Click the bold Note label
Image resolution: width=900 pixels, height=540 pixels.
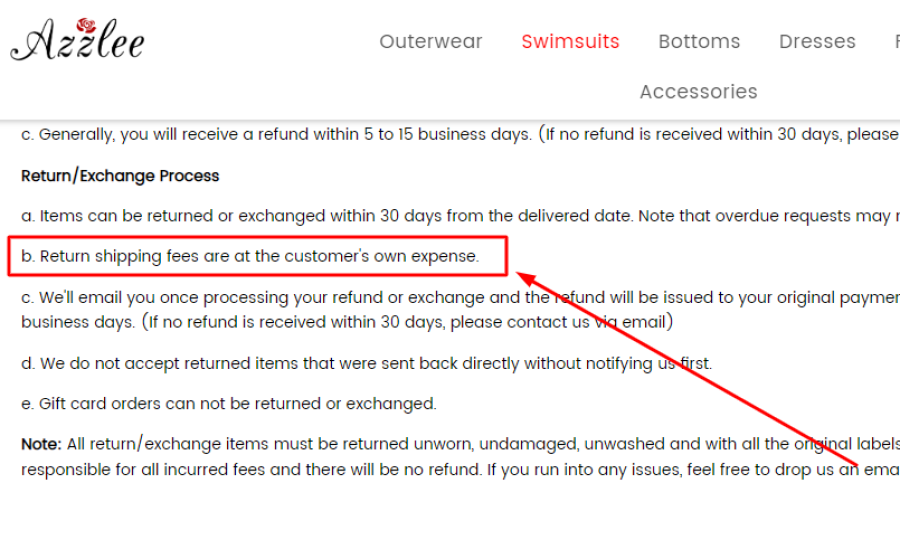tap(41, 444)
